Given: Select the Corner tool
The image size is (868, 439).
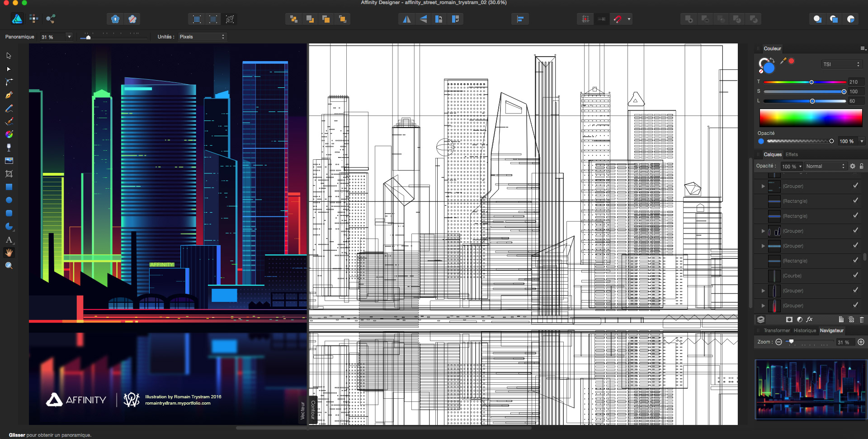Looking at the screenshot, I should 9,82.
